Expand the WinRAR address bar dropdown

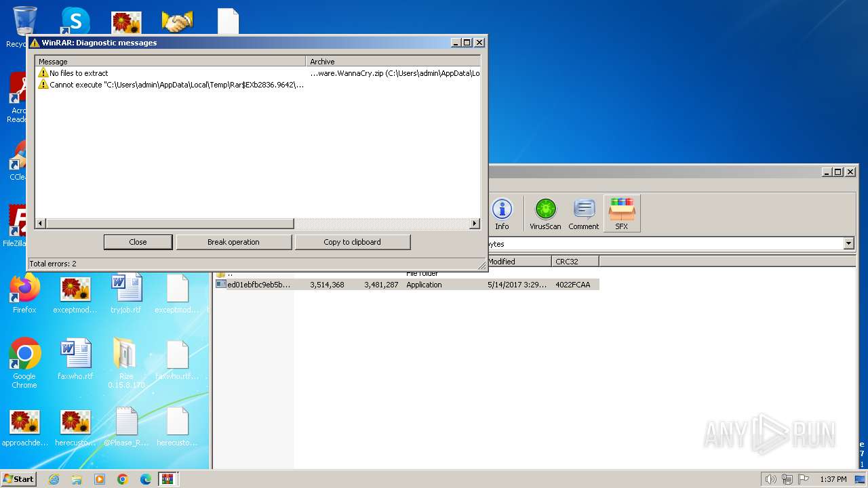point(848,243)
